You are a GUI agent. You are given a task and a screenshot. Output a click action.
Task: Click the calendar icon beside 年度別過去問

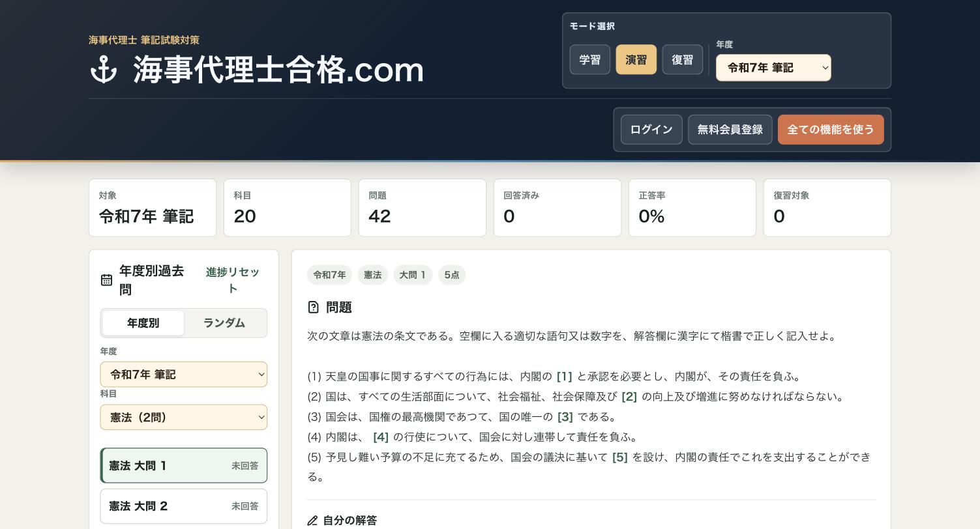(x=106, y=280)
